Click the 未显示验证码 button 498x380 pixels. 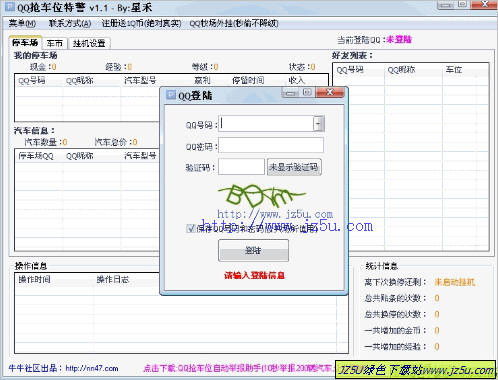(x=294, y=167)
